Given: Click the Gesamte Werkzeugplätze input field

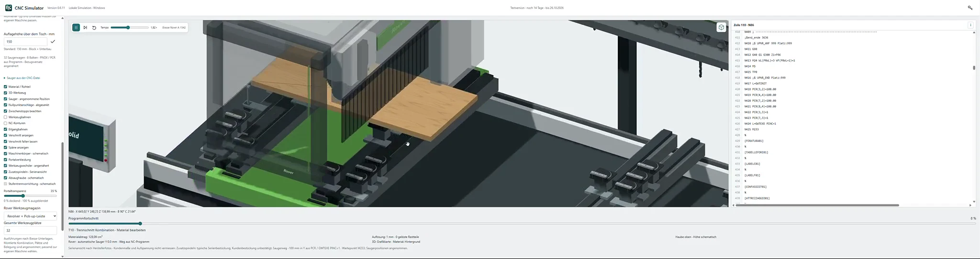Looking at the screenshot, I should 30,230.
